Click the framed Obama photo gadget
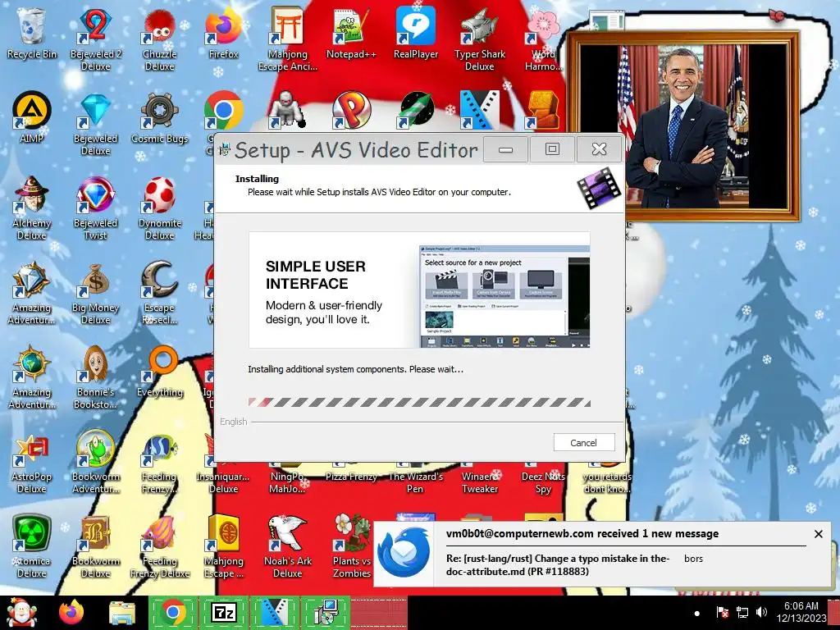Viewport: 840px width, 630px height. (683, 126)
